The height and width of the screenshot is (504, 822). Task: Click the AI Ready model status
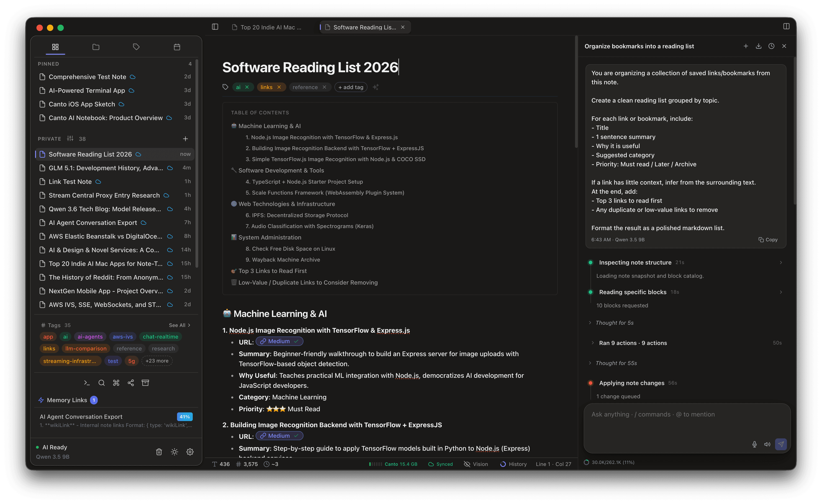(x=52, y=452)
